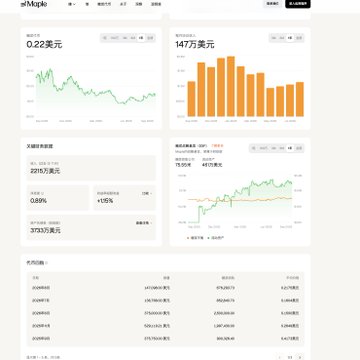This screenshot has height=360, width=360.
Task: Expand the first navigation item with chevron
Action: click(x=72, y=4)
